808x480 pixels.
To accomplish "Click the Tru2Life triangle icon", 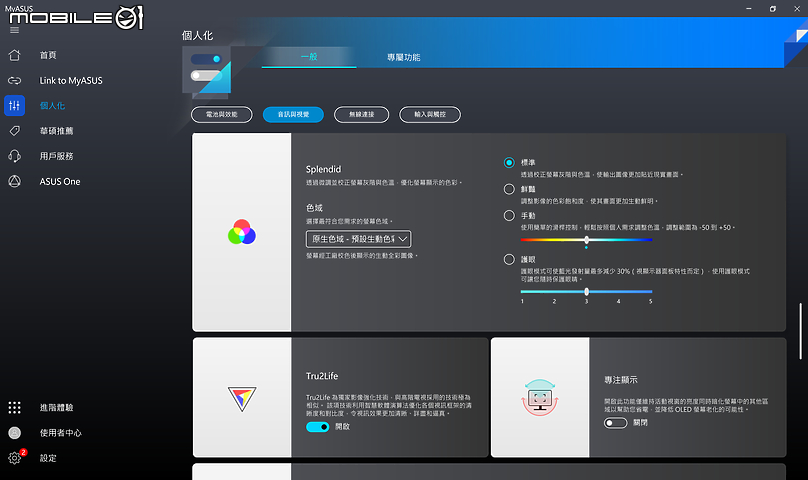I will 242,399.
